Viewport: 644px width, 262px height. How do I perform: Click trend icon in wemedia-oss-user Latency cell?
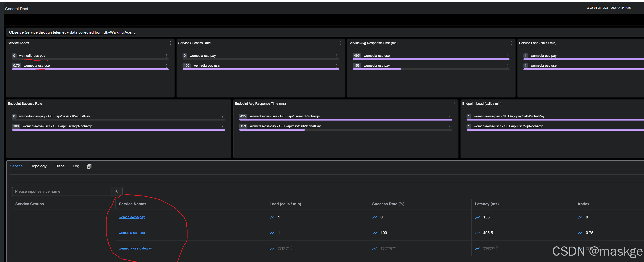click(x=477, y=233)
